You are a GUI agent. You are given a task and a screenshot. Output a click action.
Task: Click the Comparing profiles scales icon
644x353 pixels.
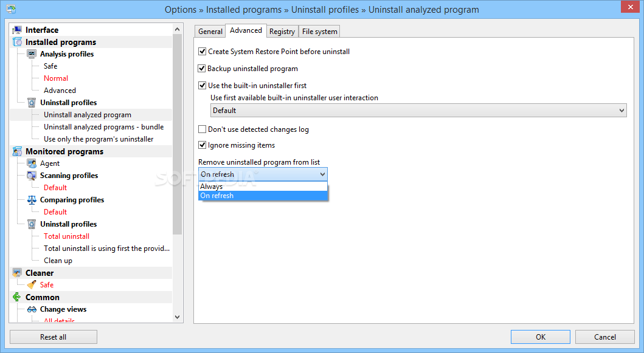point(32,200)
